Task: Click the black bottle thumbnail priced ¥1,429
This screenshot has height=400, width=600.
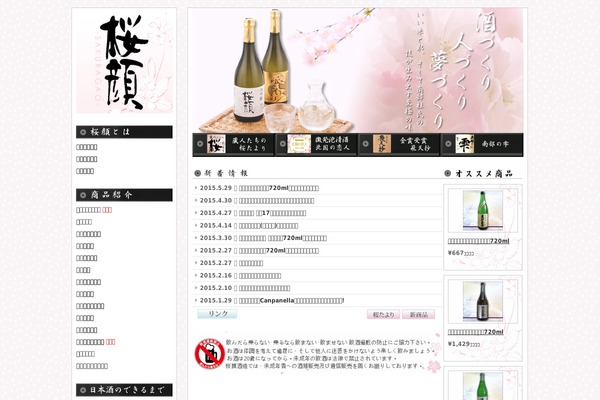Action: pos(483,302)
